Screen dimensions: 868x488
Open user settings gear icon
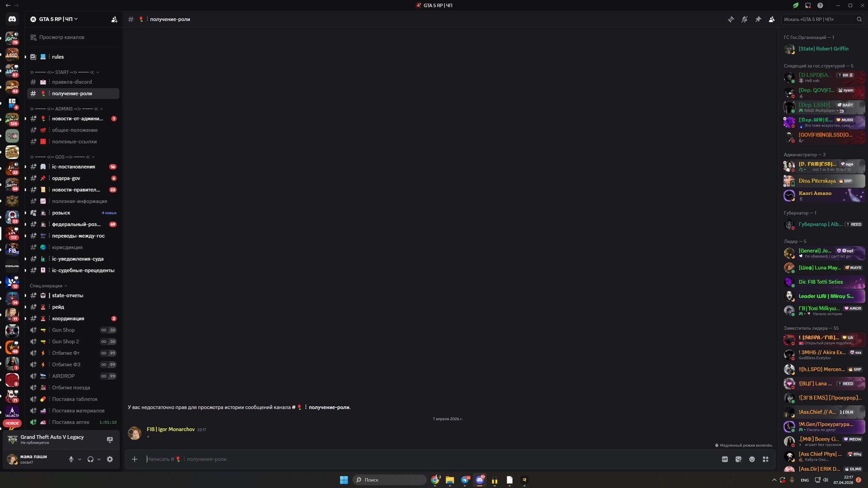click(x=110, y=459)
